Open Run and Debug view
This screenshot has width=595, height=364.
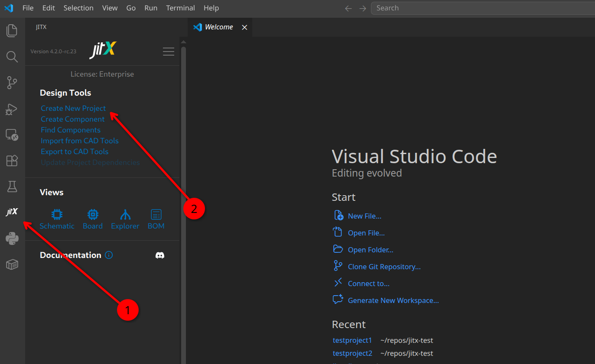(x=12, y=109)
